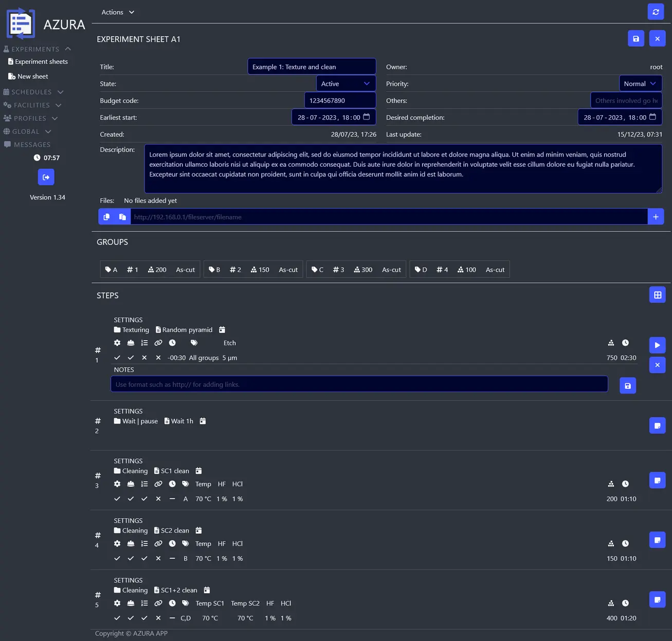The height and width of the screenshot is (641, 672).
Task: Close Experiment Sheet A1 with the header X
Action: tap(657, 39)
